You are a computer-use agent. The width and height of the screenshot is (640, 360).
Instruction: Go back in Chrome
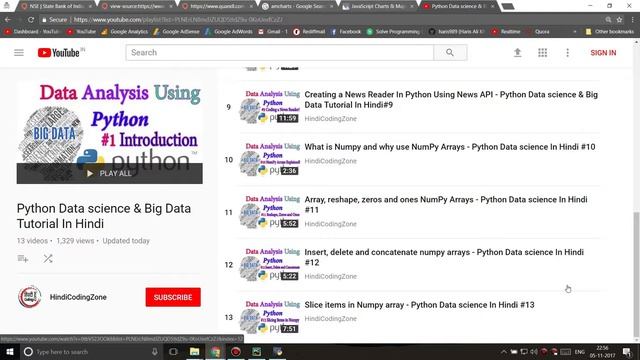point(8,19)
